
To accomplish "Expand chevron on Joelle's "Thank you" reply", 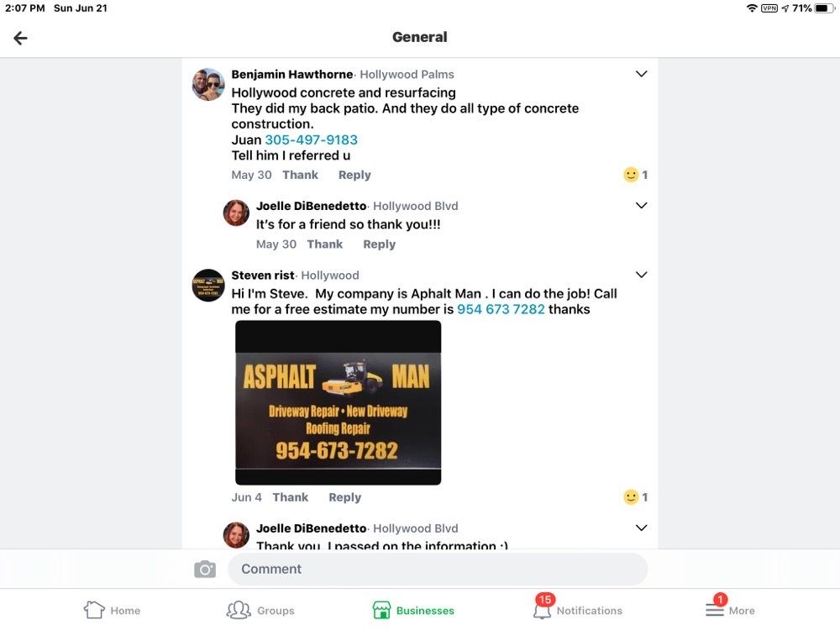I will (641, 528).
